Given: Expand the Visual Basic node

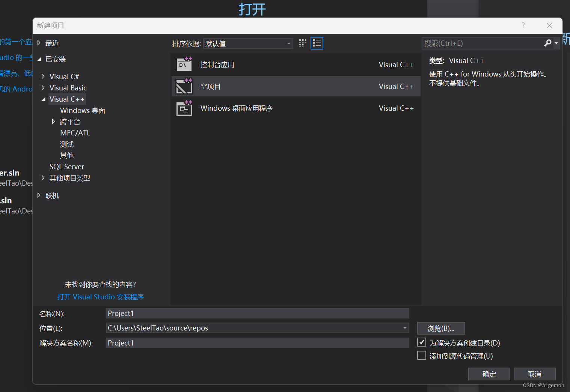Looking at the screenshot, I should 43,87.
